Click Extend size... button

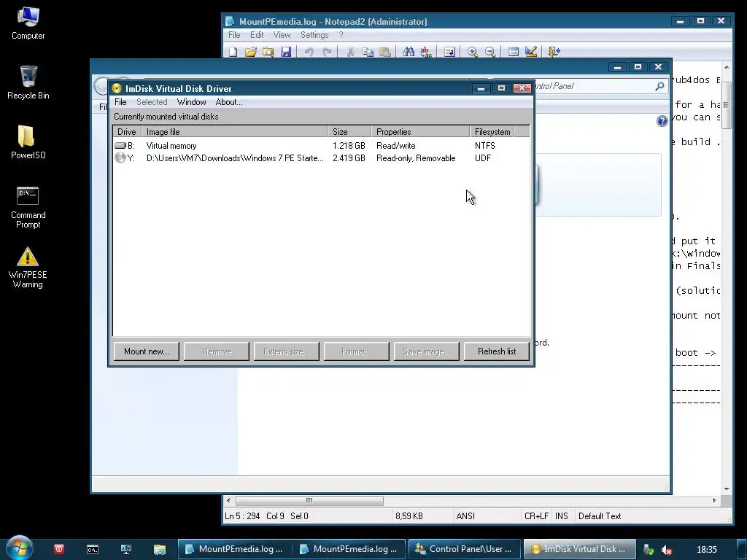point(286,351)
